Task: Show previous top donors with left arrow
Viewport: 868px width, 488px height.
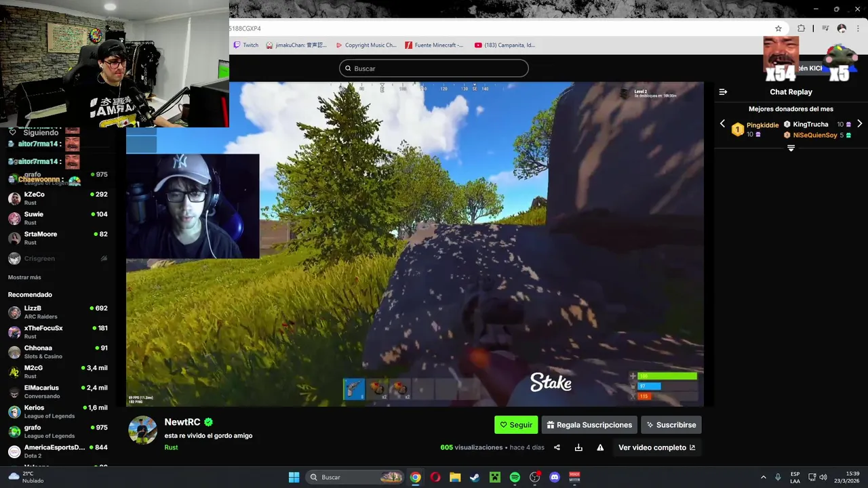Action: coord(722,124)
